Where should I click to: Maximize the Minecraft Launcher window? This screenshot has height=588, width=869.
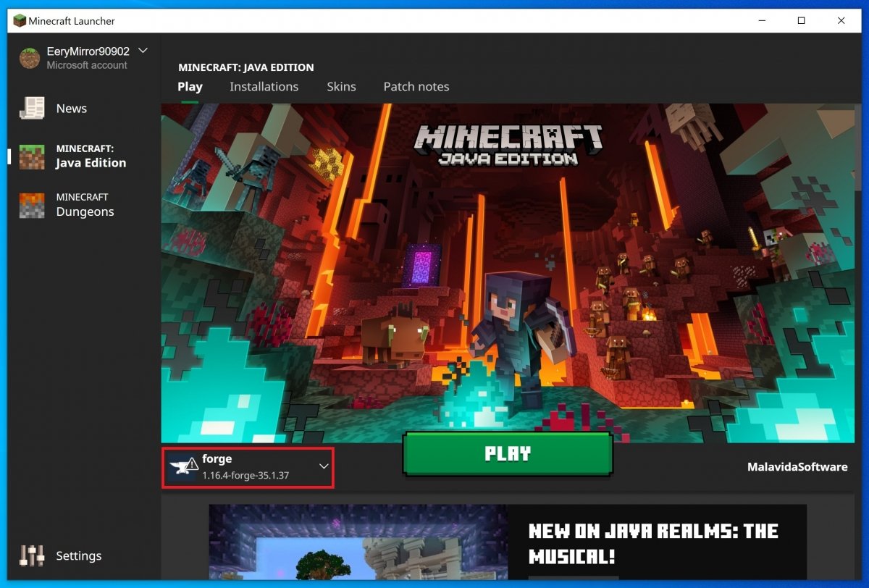[802, 21]
